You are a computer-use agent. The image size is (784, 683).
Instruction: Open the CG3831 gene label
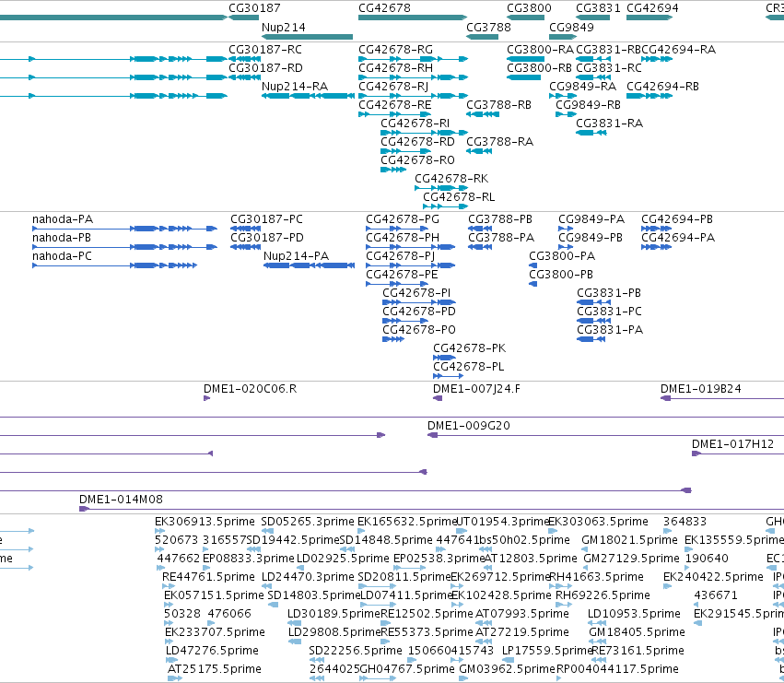pyautogui.click(x=598, y=8)
